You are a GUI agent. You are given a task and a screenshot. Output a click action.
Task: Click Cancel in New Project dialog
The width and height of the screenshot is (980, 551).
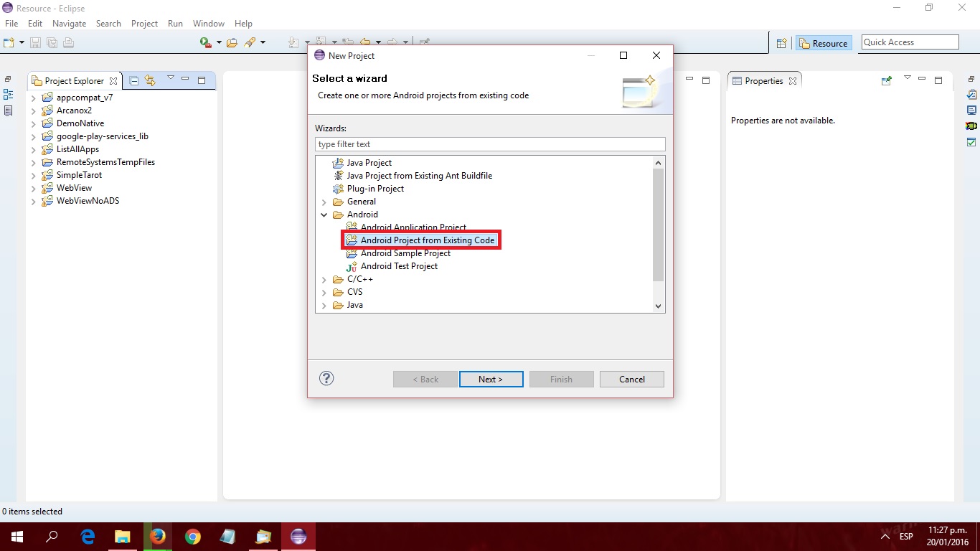point(632,380)
